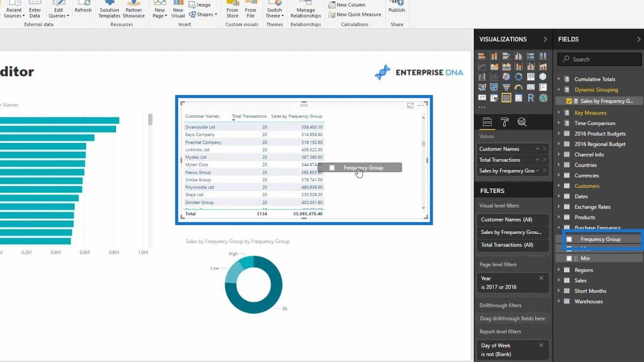Click New Quick Measure in ribbon

click(355, 15)
